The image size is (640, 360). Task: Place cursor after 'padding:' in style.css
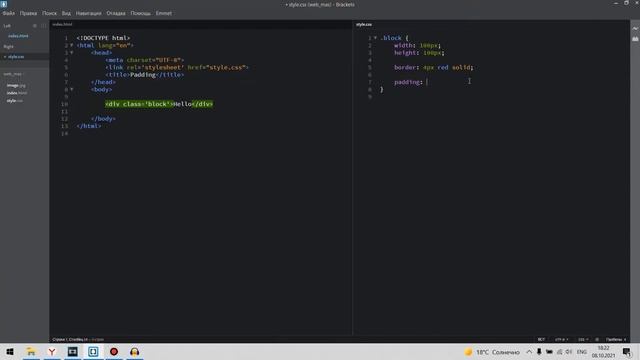(427, 82)
